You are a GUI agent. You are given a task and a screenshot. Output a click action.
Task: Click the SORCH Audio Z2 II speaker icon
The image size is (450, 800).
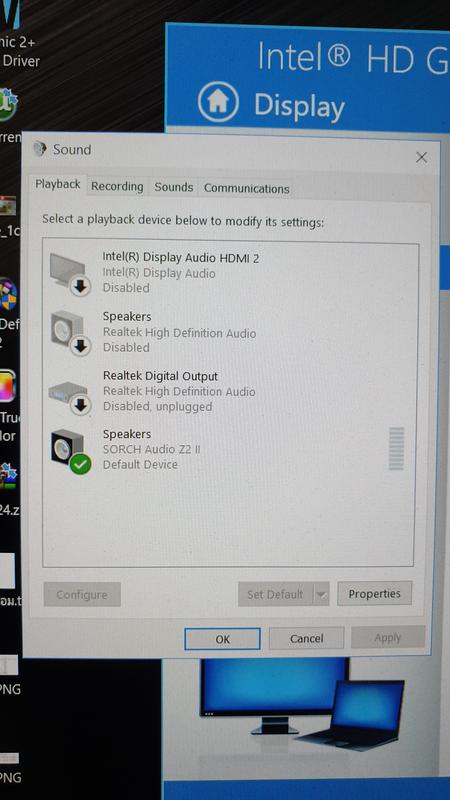(71, 452)
